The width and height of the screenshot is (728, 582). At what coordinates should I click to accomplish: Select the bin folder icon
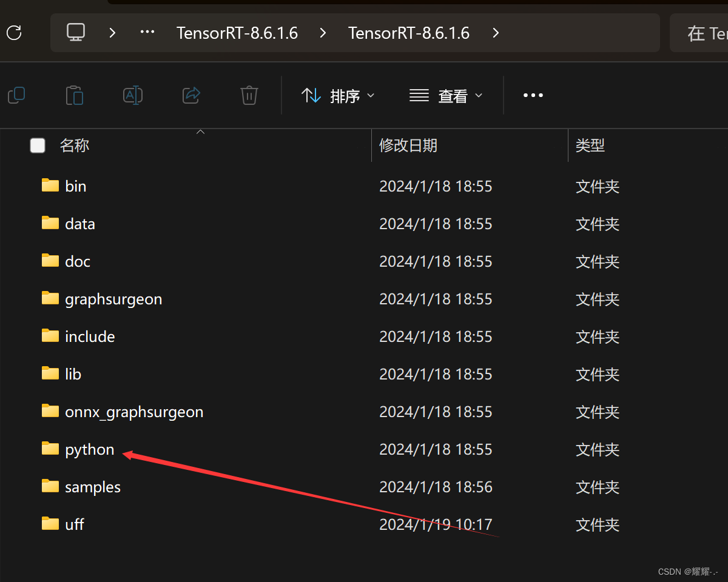pyautogui.click(x=50, y=186)
